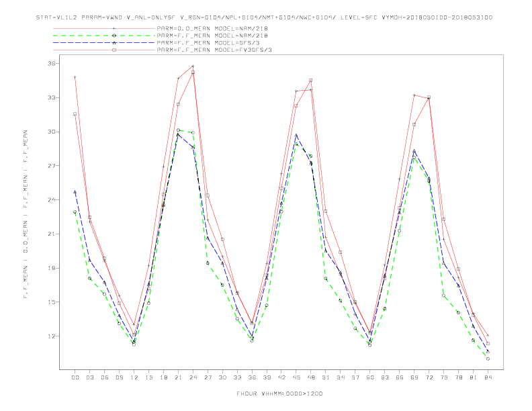Image resolution: width=532 pixels, height=411 pixels.
Task: Click y-axis tick value 24
Action: pyautogui.click(x=52, y=200)
